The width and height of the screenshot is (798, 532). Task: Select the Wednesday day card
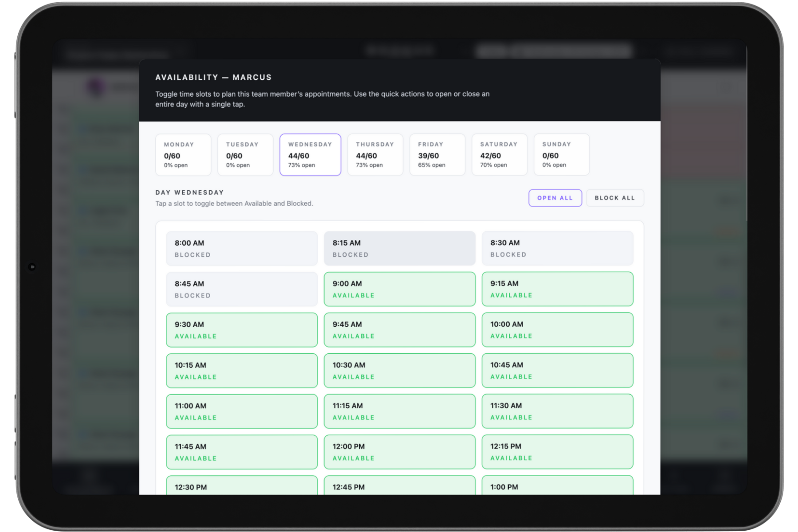click(x=310, y=155)
